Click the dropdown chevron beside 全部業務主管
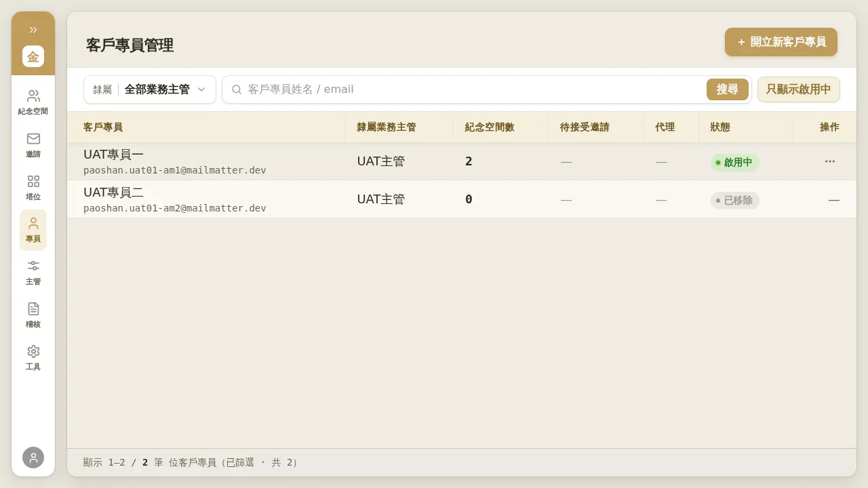Image resolution: width=868 pixels, height=488 pixels. (201, 89)
